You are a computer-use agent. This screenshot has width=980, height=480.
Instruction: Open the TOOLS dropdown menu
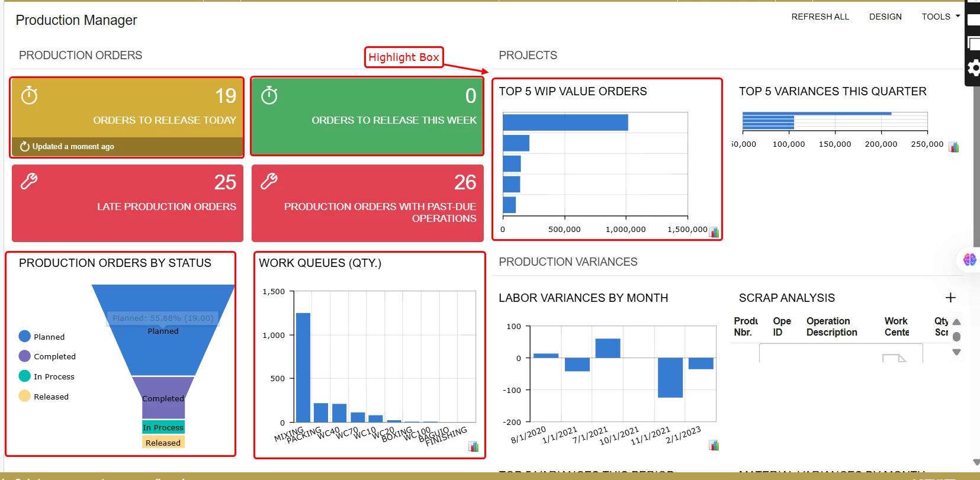pos(940,17)
